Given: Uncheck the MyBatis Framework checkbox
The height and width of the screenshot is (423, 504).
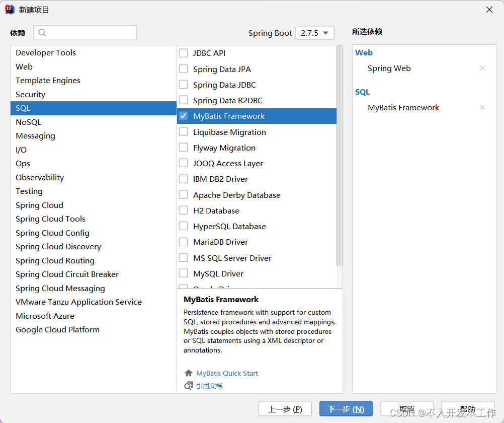Looking at the screenshot, I should point(183,116).
